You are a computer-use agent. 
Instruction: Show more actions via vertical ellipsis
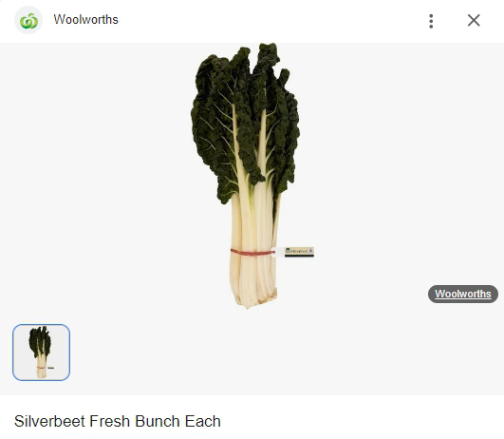click(431, 21)
